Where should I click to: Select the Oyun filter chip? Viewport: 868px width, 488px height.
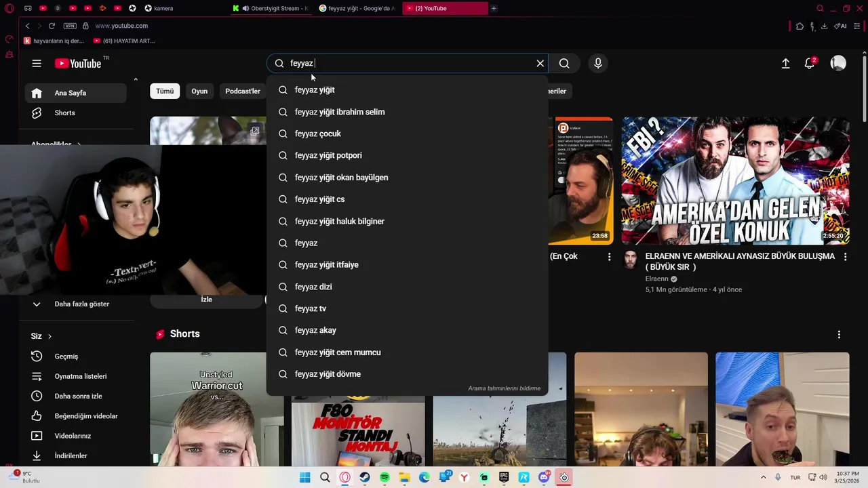(x=199, y=91)
